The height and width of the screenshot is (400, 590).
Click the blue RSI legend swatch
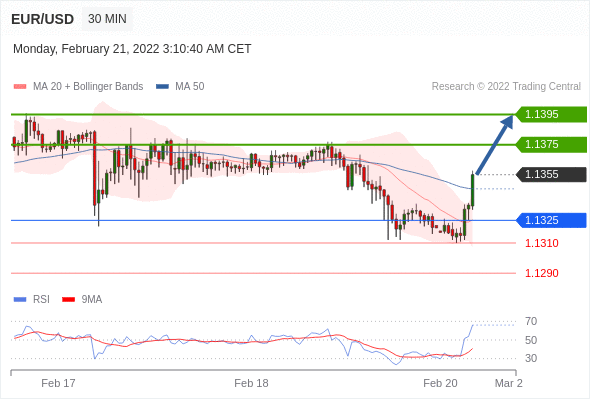[20, 300]
